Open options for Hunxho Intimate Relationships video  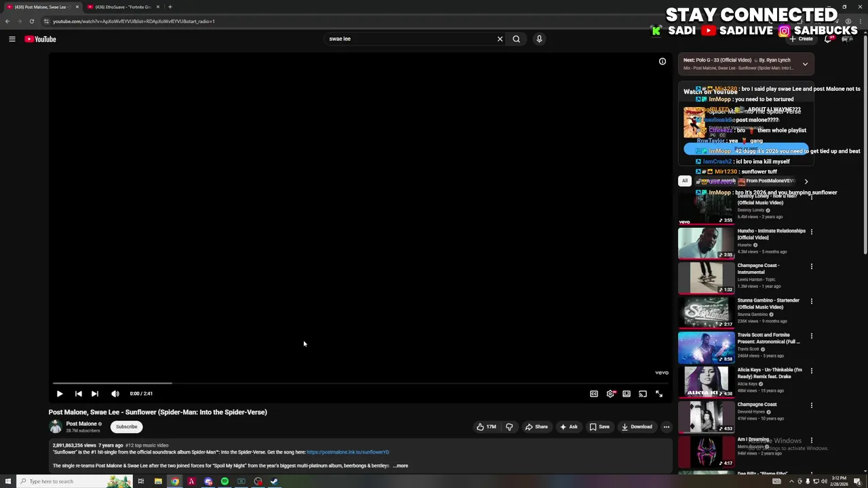[811, 232]
